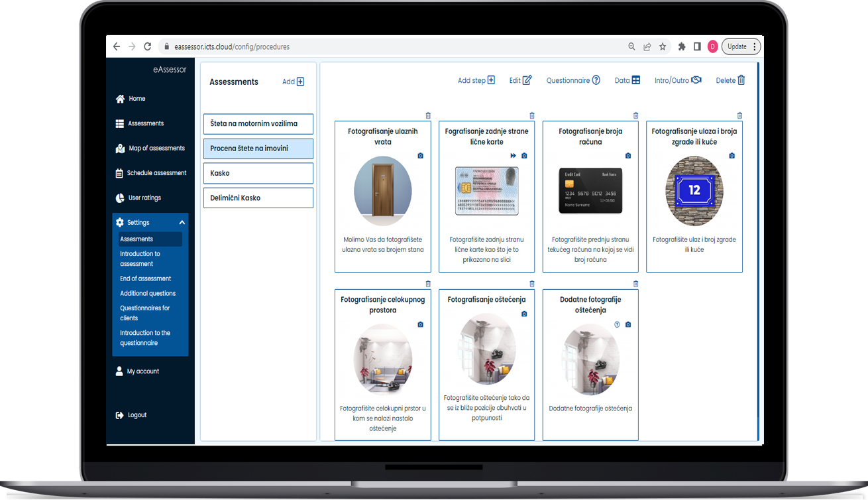This screenshot has width=868, height=500.
Task: Open Map of assessments page
Action: pyautogui.click(x=156, y=148)
